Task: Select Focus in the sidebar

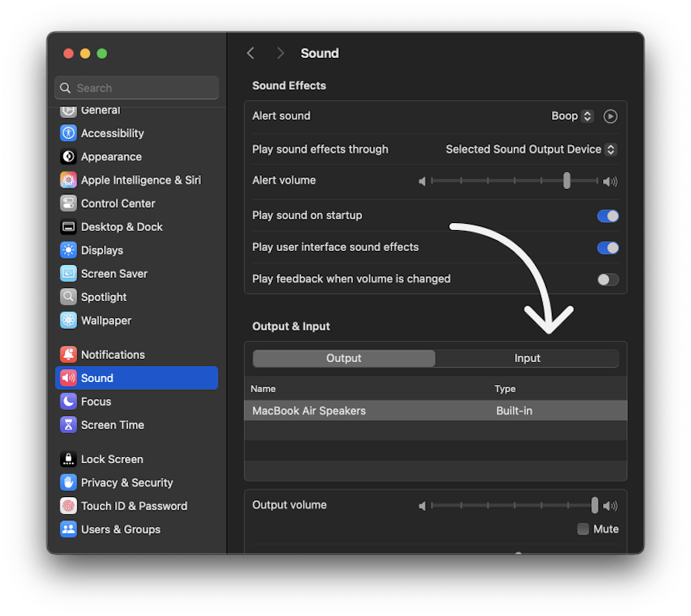Action: click(97, 401)
